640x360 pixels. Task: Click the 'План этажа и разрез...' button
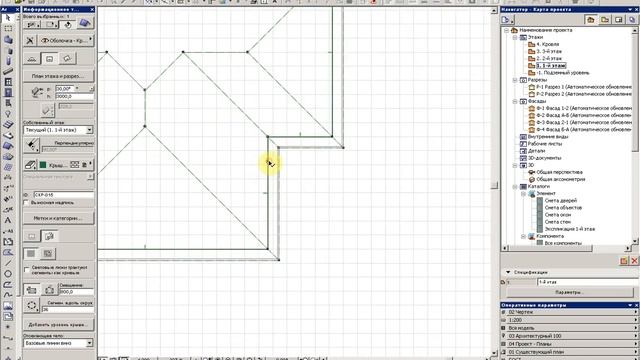[58, 76]
